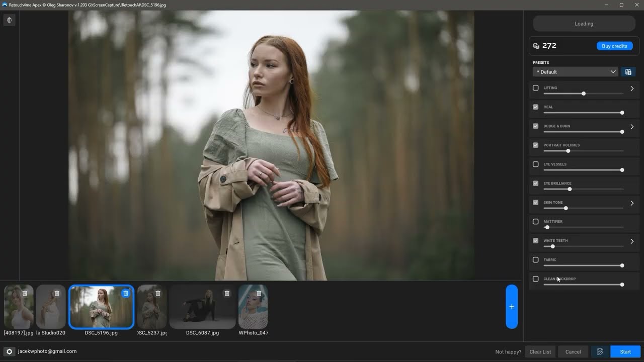Enable the Fabric checkbox
The image size is (644, 362).
[x=536, y=260]
